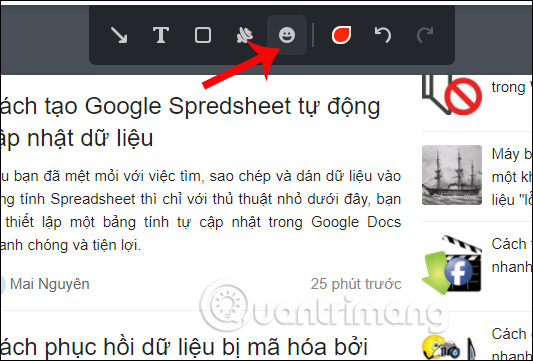Open article about Google Spredsheet tự động
Viewport: 533px width, 361px height.
[190, 122]
